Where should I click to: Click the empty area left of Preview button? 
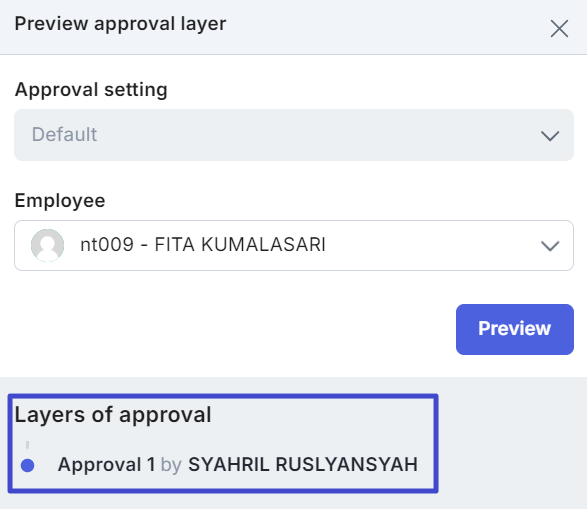click(x=232, y=329)
